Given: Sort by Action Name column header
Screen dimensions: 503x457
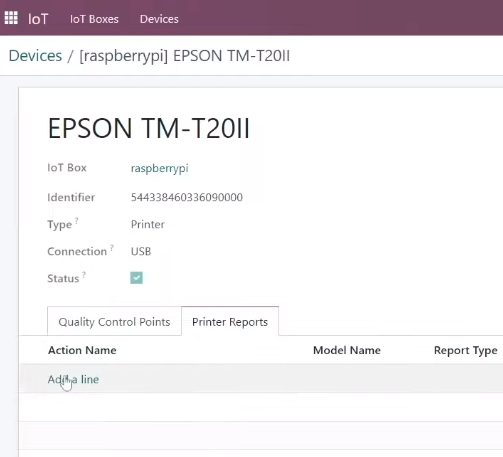Looking at the screenshot, I should 82,350.
